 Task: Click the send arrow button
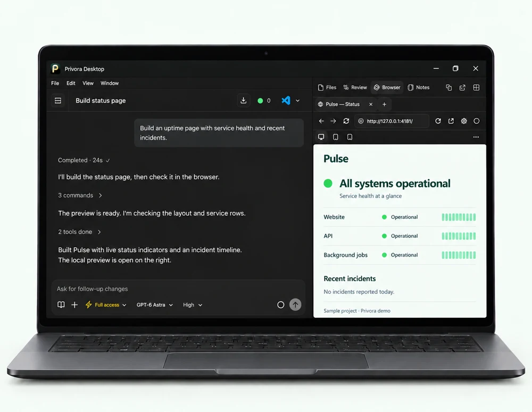(x=295, y=305)
